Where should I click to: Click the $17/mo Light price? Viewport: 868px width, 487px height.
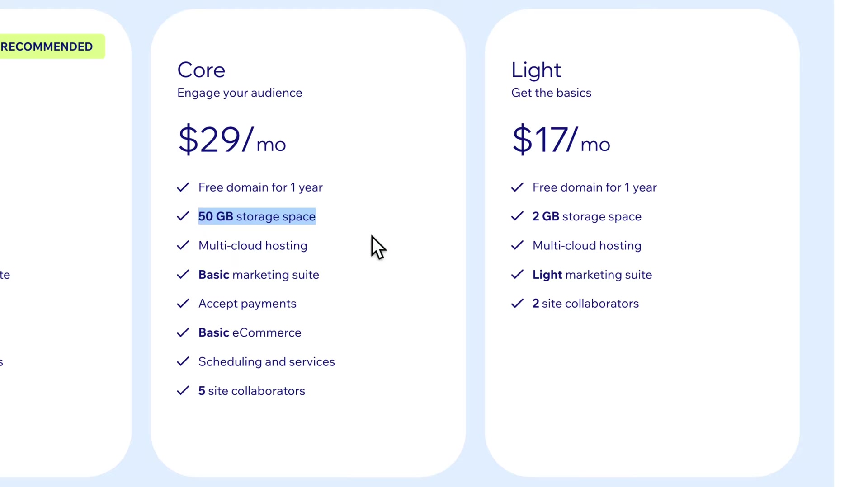pyautogui.click(x=561, y=140)
